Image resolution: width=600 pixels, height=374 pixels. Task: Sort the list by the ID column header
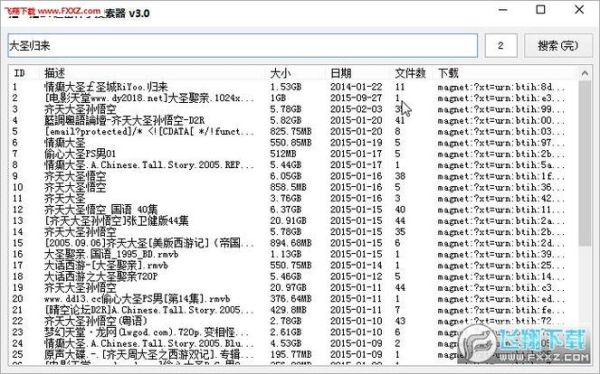click(x=20, y=73)
